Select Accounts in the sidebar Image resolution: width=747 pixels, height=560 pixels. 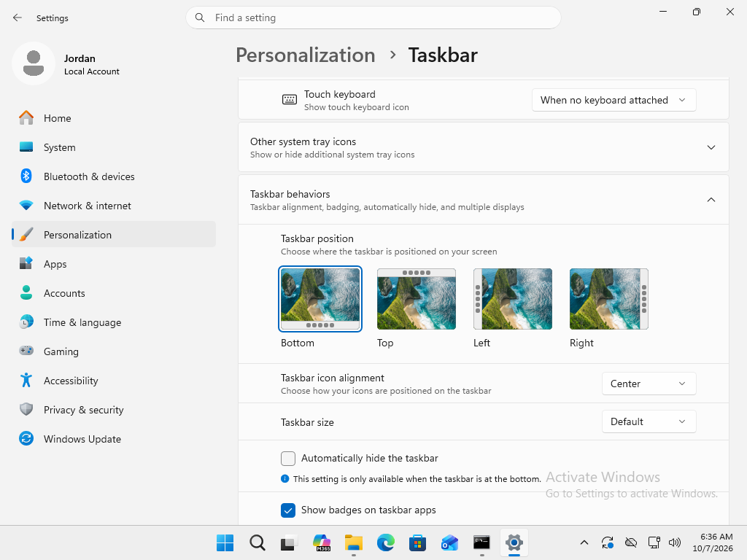(x=114, y=293)
